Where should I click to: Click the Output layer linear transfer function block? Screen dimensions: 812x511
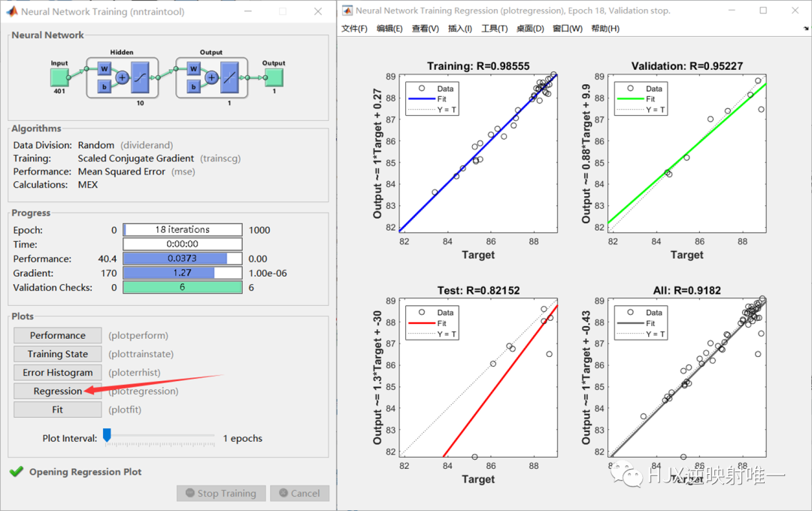coord(229,77)
